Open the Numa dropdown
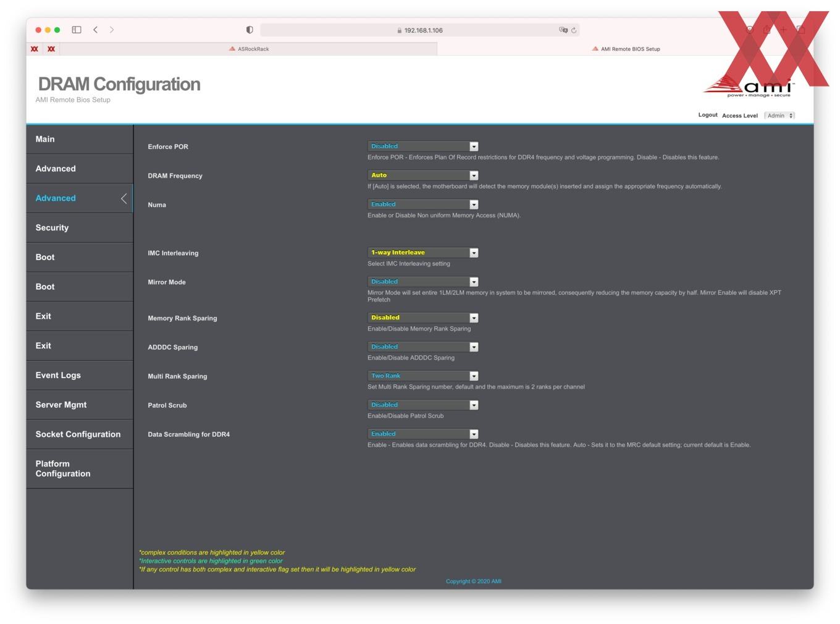Image resolution: width=840 pixels, height=624 pixels. point(423,204)
